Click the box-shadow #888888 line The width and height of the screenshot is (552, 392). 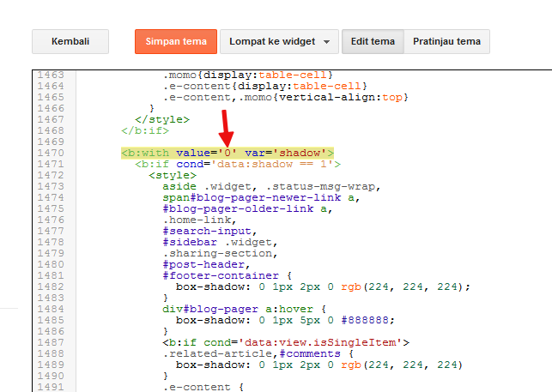[286, 320]
